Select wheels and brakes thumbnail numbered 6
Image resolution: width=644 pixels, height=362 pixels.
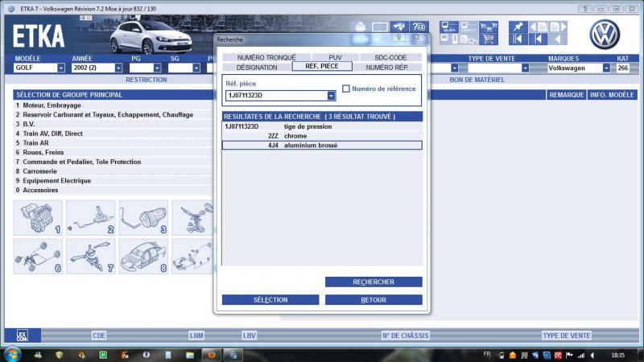(38, 257)
